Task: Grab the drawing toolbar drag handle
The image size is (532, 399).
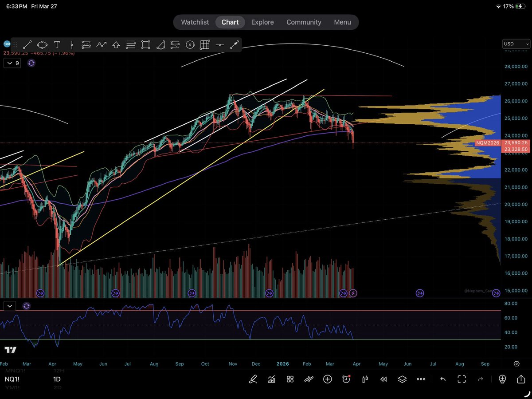Action: pos(16,44)
